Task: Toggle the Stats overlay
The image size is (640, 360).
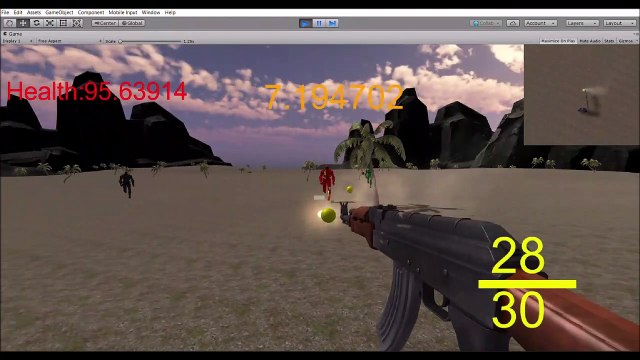Action: click(609, 41)
